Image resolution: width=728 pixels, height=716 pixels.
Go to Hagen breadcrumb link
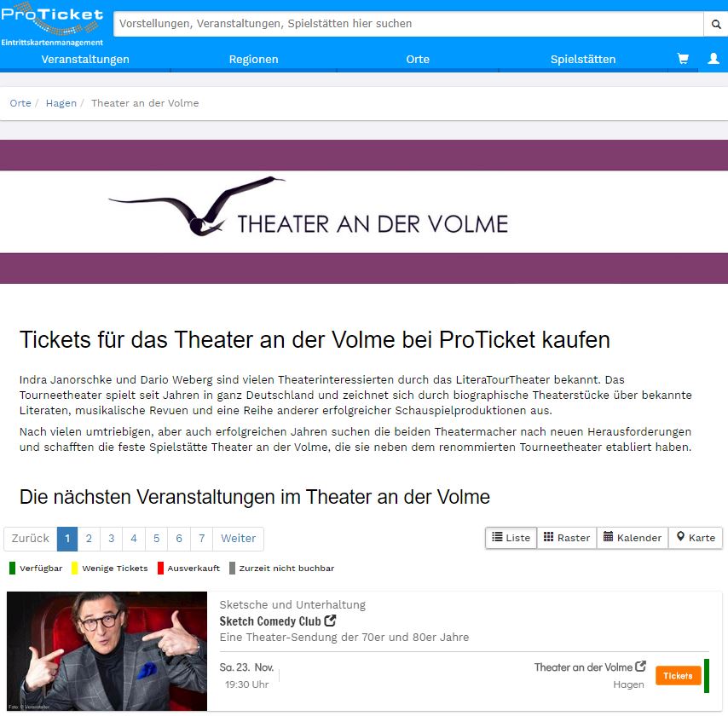point(61,103)
